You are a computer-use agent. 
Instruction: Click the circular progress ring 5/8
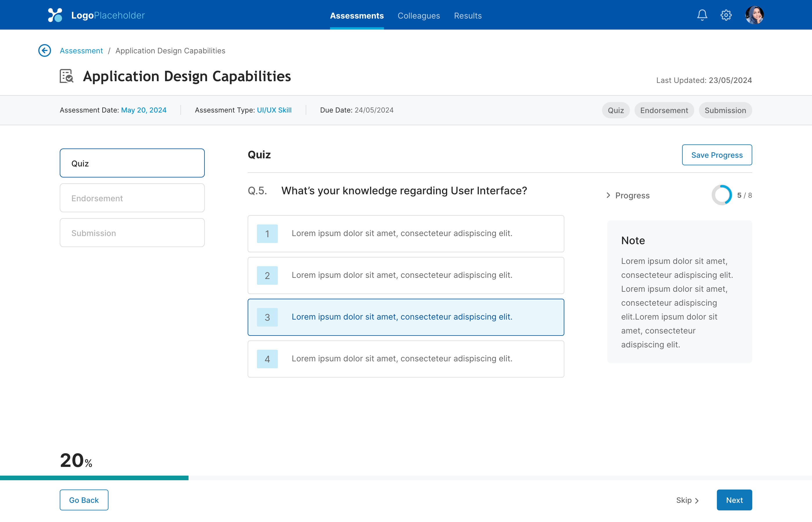[x=722, y=195]
